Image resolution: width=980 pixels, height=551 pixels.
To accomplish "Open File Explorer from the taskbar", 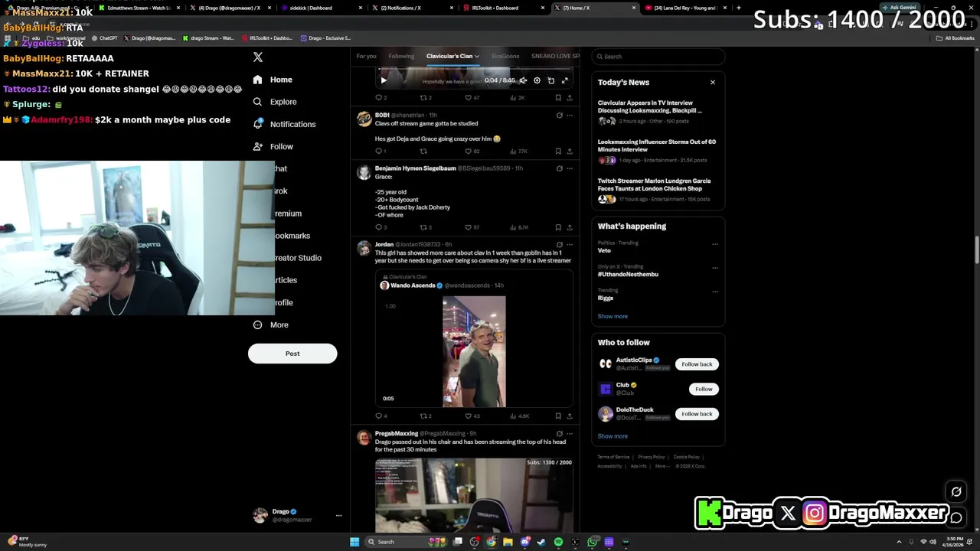I will coord(508,542).
